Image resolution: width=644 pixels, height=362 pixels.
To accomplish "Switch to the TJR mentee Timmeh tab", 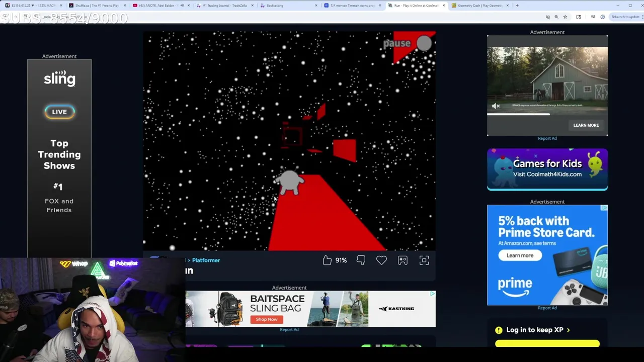I will (x=352, y=6).
